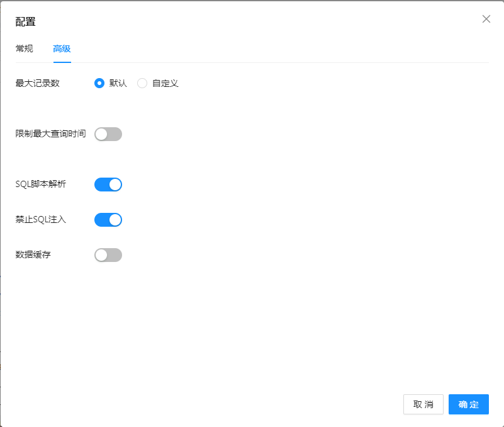
Task: Choose the 自定义 radio option
Action: click(142, 83)
